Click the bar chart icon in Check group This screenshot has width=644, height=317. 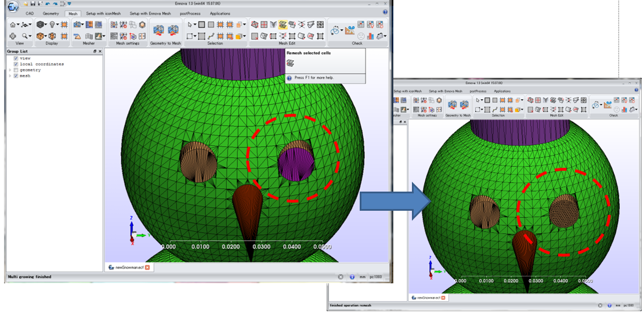coord(370,36)
